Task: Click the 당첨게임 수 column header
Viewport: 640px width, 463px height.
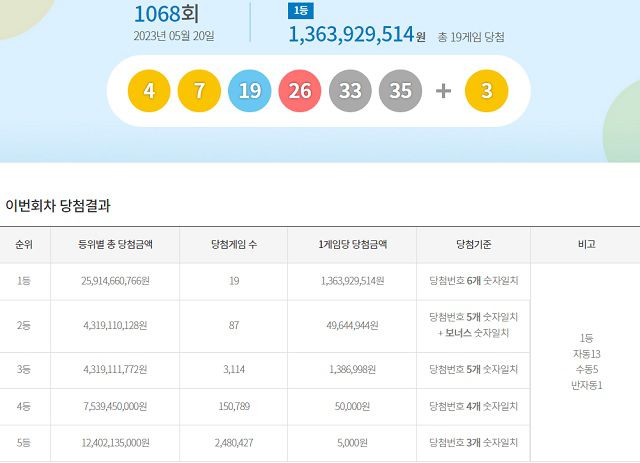Action: (x=234, y=244)
